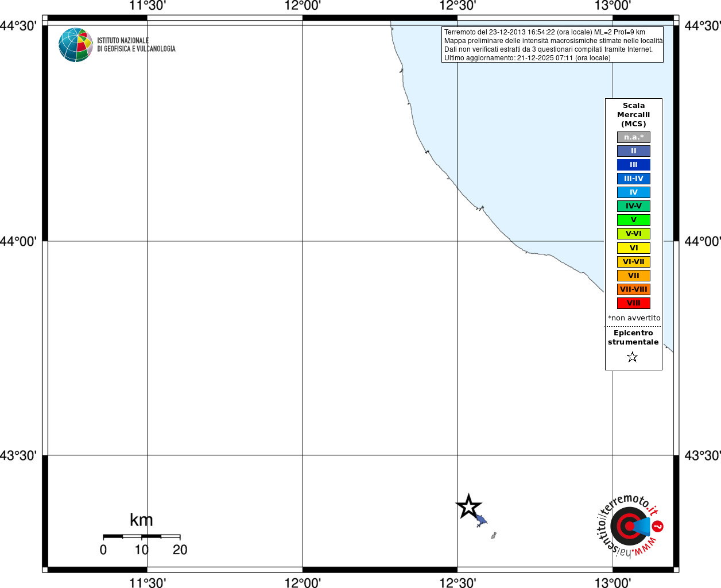Select the VII orange swatch

click(634, 276)
